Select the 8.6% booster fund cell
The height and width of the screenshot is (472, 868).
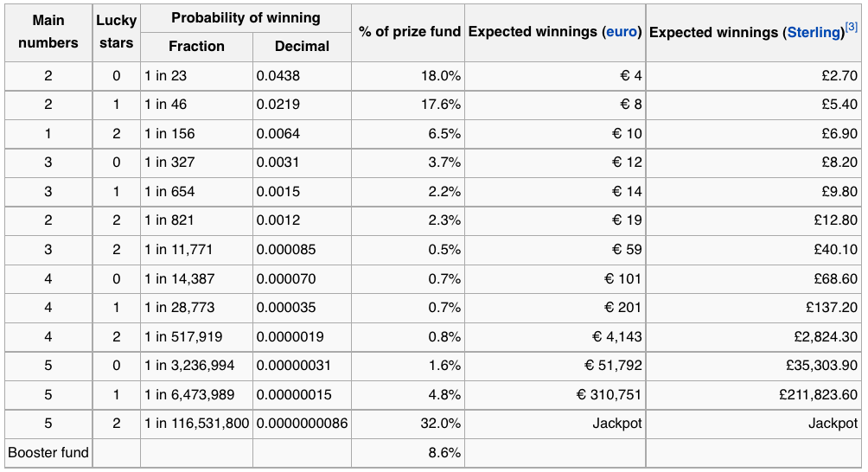point(408,453)
